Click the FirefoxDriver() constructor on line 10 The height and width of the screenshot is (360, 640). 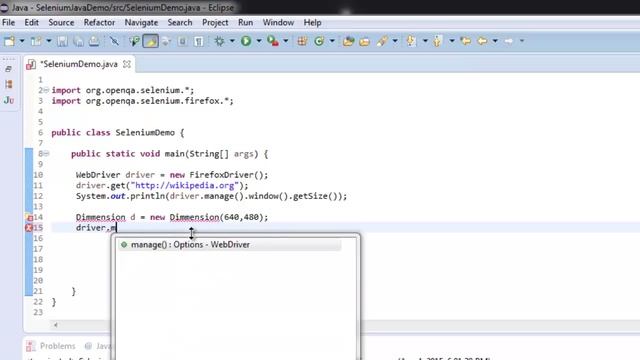pos(226,175)
